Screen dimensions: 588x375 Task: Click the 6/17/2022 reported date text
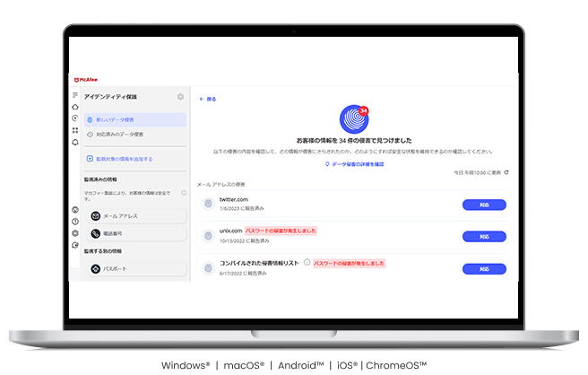point(243,274)
